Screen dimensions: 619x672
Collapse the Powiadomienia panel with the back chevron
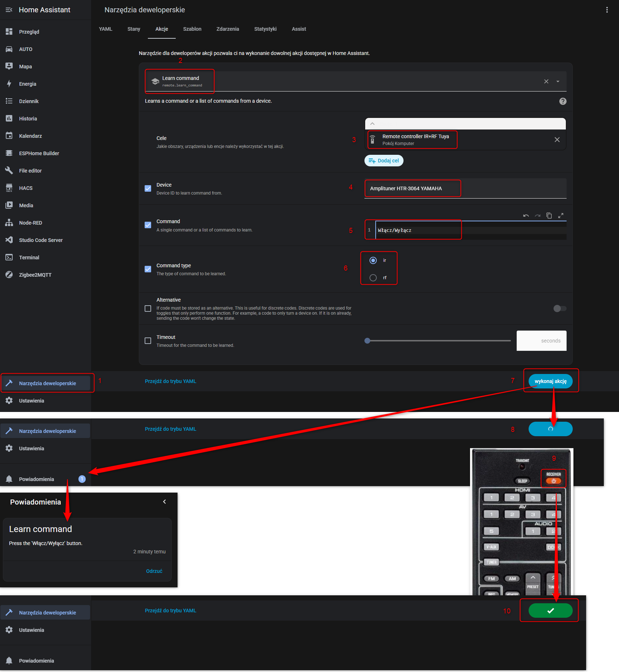[165, 502]
